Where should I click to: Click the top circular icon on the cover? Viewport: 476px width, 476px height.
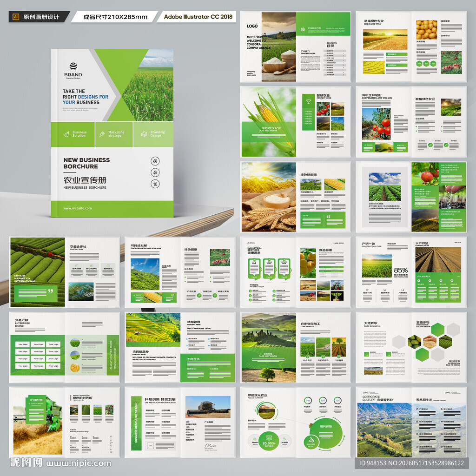155,161
